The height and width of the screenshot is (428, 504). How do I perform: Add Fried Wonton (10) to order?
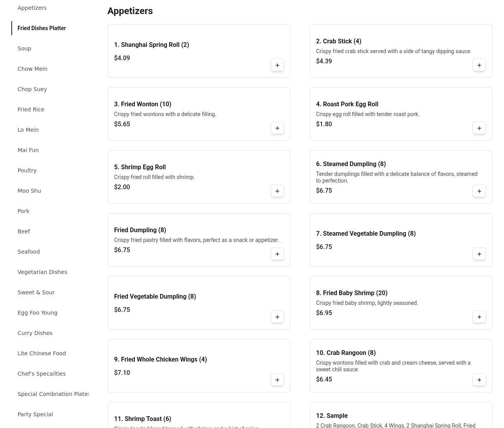pos(277,128)
